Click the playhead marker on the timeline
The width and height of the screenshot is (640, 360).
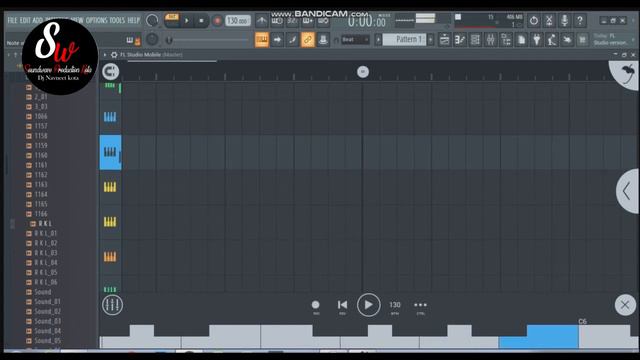[363, 72]
